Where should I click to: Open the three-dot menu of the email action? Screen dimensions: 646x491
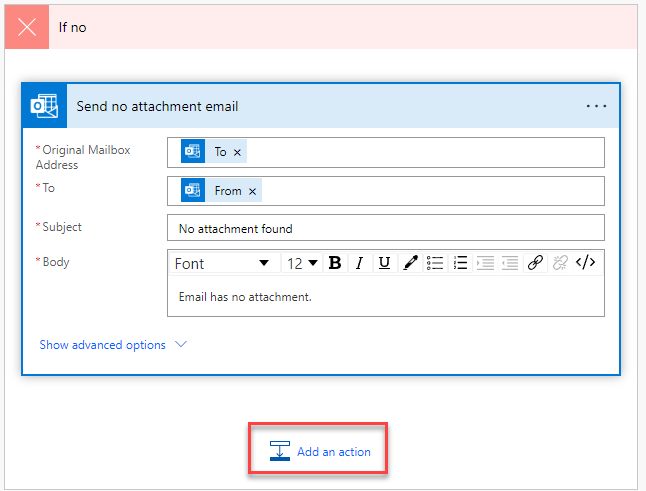point(596,106)
